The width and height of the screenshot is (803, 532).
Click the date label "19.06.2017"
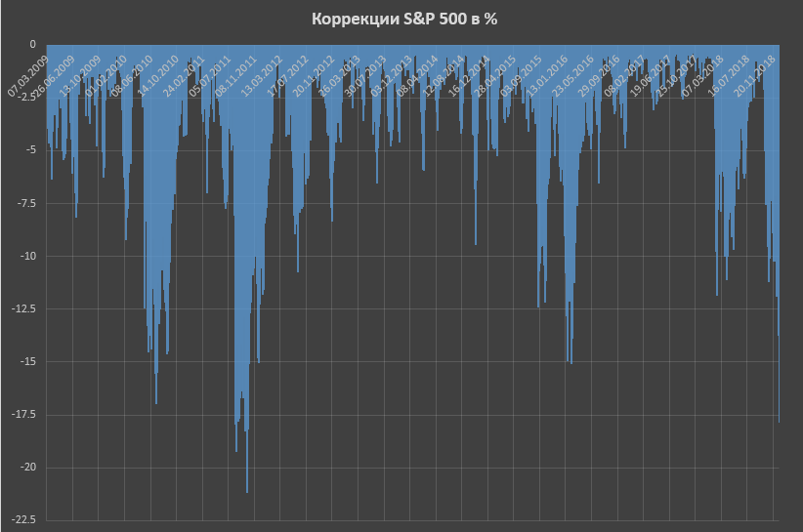(652, 76)
